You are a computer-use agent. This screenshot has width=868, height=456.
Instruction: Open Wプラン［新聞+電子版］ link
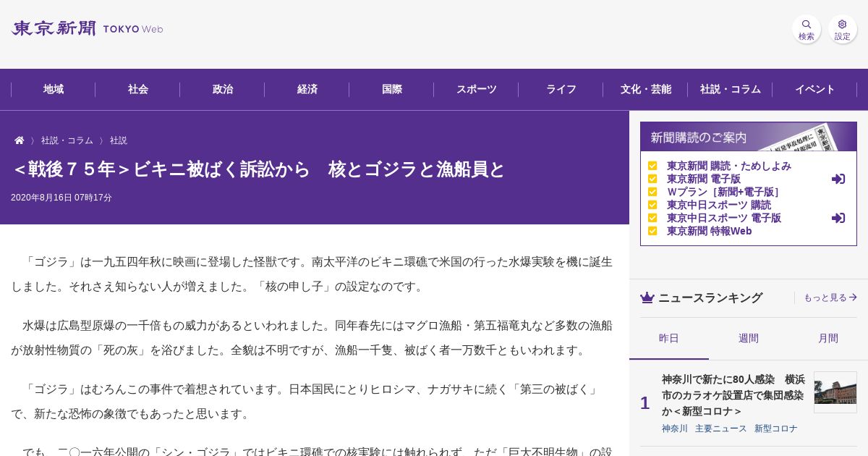pyautogui.click(x=723, y=192)
